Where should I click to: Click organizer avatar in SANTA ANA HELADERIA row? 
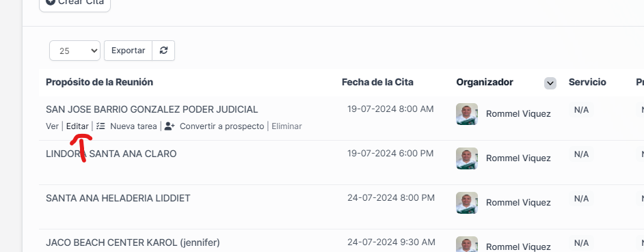point(467,202)
